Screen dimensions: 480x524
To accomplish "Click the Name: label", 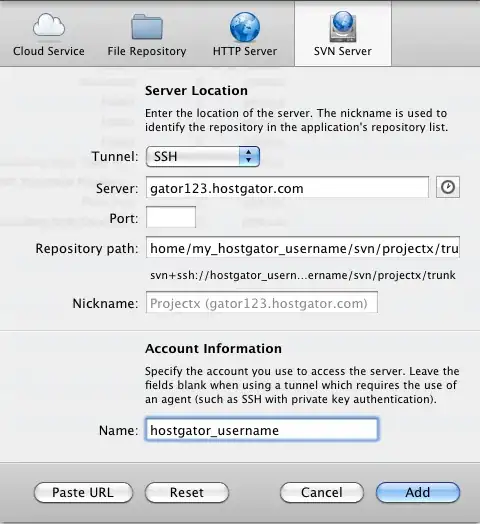I will tap(118, 430).
